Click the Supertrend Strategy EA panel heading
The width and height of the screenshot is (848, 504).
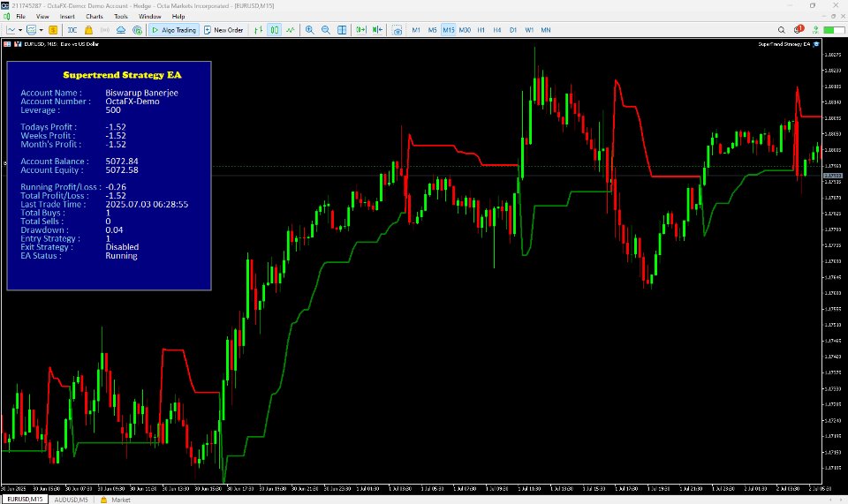(122, 75)
